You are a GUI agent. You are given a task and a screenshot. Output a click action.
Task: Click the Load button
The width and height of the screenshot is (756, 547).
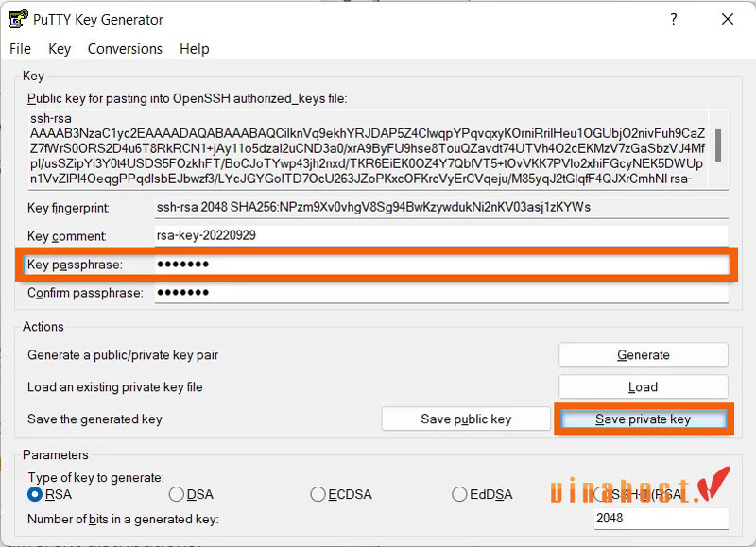point(644,387)
